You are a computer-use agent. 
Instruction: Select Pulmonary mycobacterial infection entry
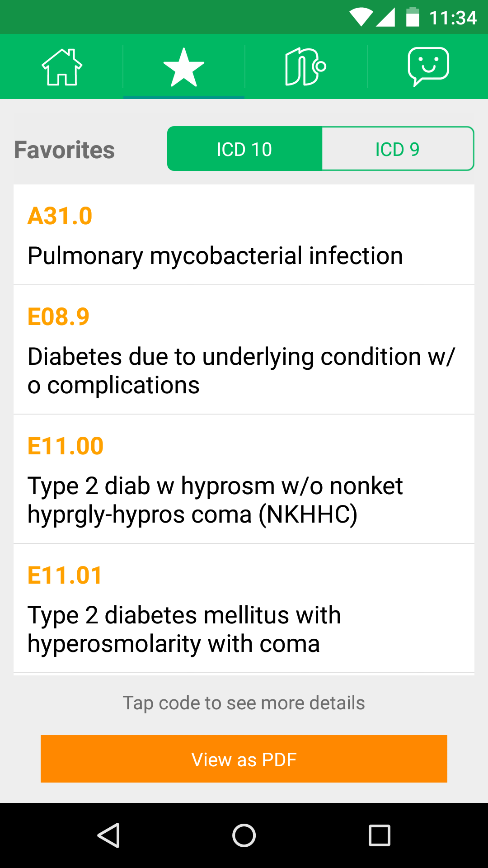pos(215,256)
